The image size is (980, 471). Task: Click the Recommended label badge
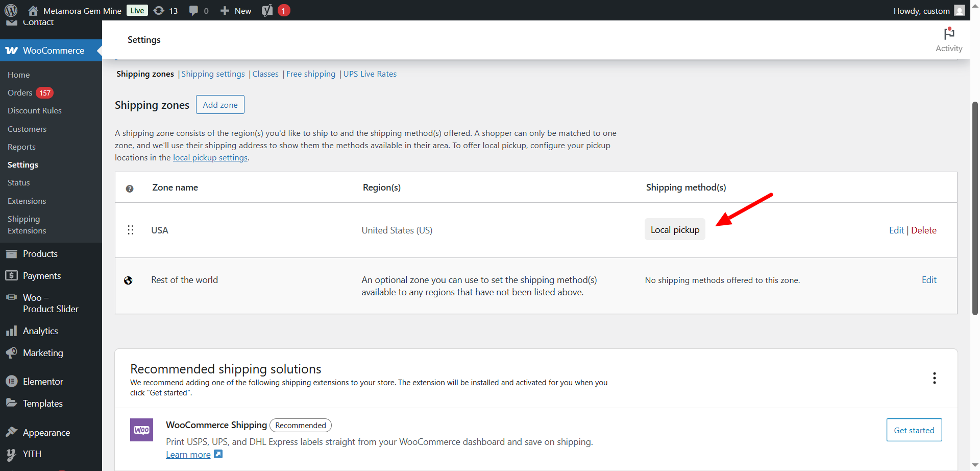pyautogui.click(x=301, y=426)
